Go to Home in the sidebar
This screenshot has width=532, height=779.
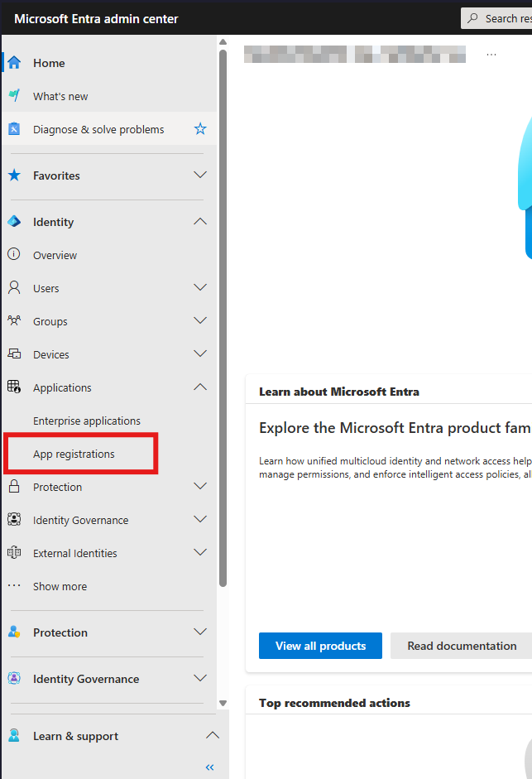(x=110, y=63)
